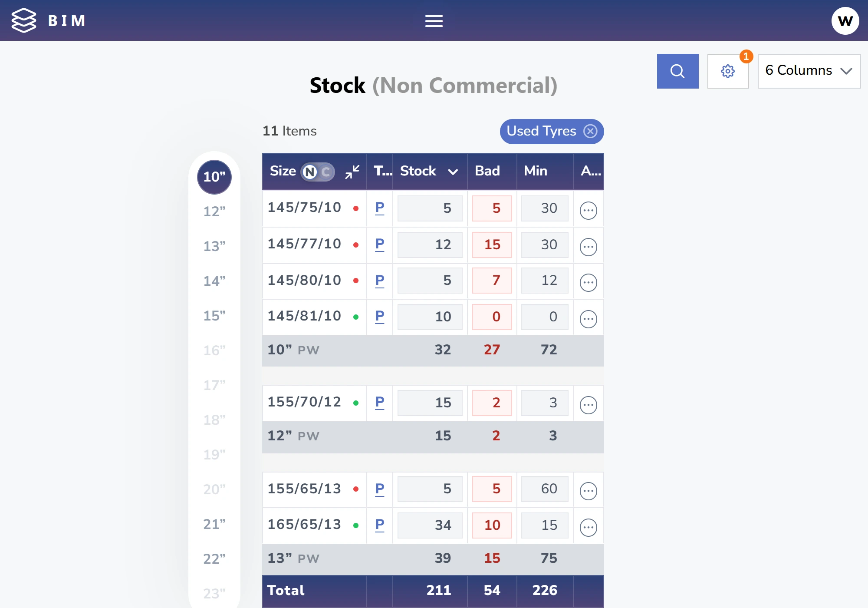Remove the Used Tyres filter chip
The width and height of the screenshot is (868, 608).
pos(590,131)
